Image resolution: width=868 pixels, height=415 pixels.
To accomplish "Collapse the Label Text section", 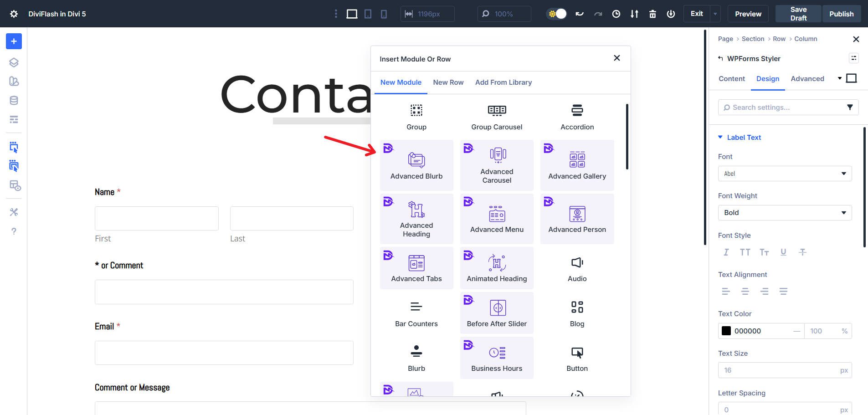I will [720, 137].
